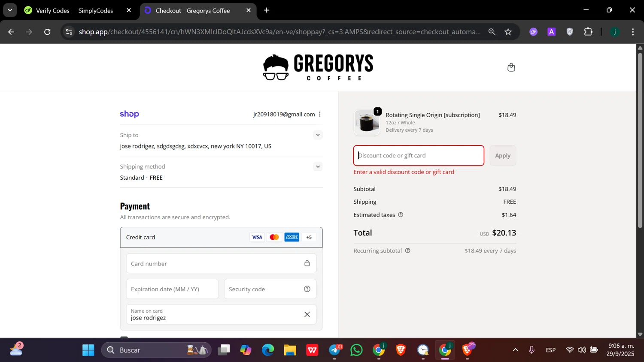This screenshot has height=362, width=644.
Task: Bookmark this page with the star
Action: pos(508,32)
